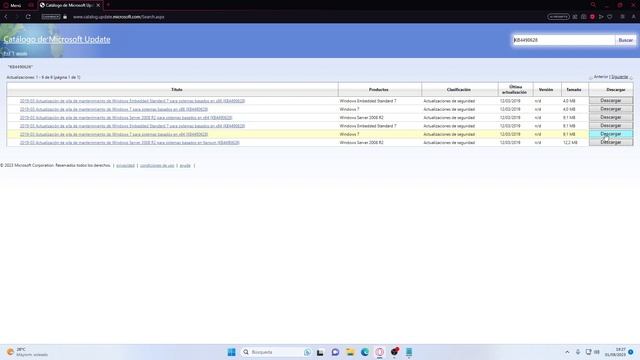640x360 pixels.
Task: Open the condiciones de uso footer link
Action: pyautogui.click(x=157, y=166)
